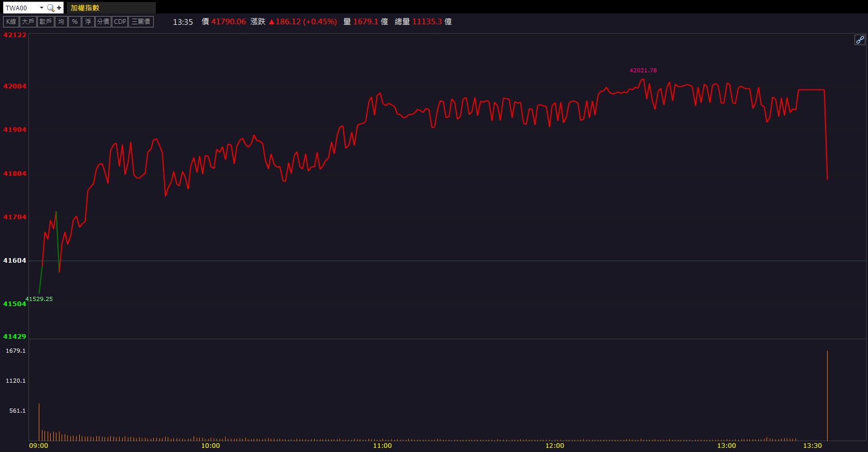
Task: Click the high label 42021.78 on the chart
Action: click(x=643, y=70)
